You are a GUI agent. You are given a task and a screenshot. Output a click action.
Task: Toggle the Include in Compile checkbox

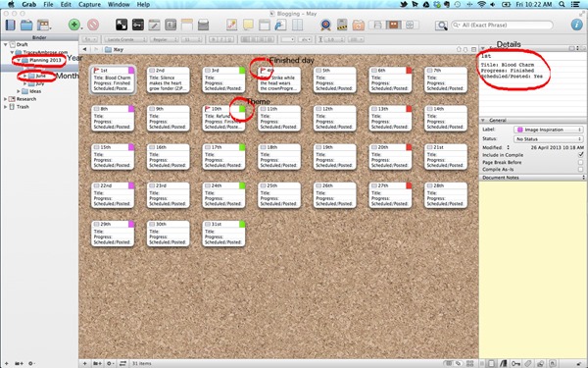581,155
